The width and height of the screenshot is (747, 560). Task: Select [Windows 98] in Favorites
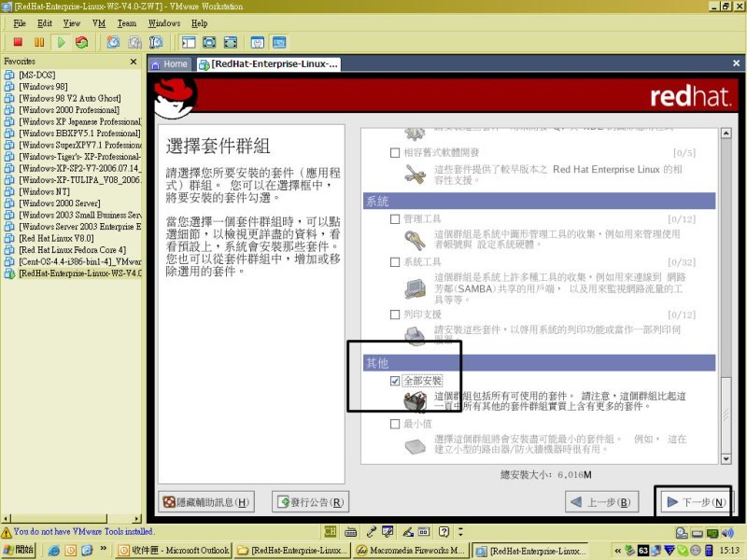(43, 86)
